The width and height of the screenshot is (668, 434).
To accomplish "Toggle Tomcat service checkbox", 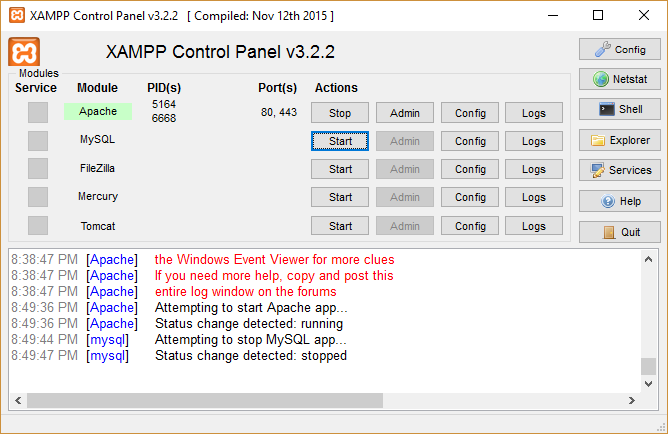I will pyautogui.click(x=38, y=225).
